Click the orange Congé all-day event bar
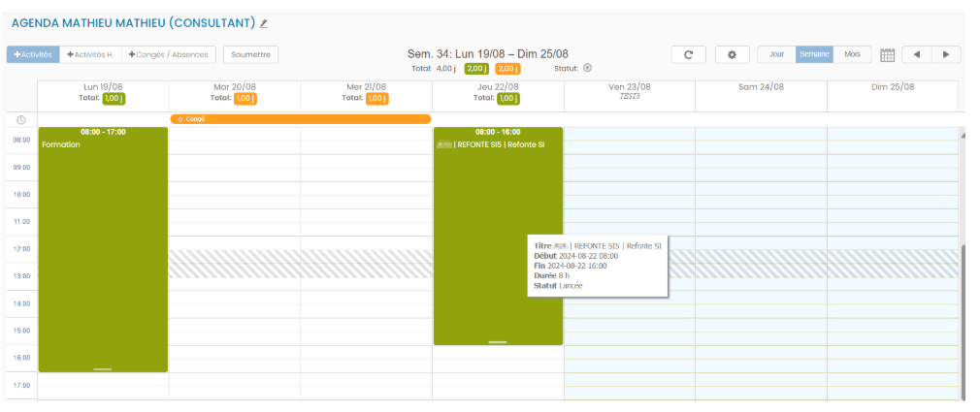The height and width of the screenshot is (412, 980). [300, 119]
